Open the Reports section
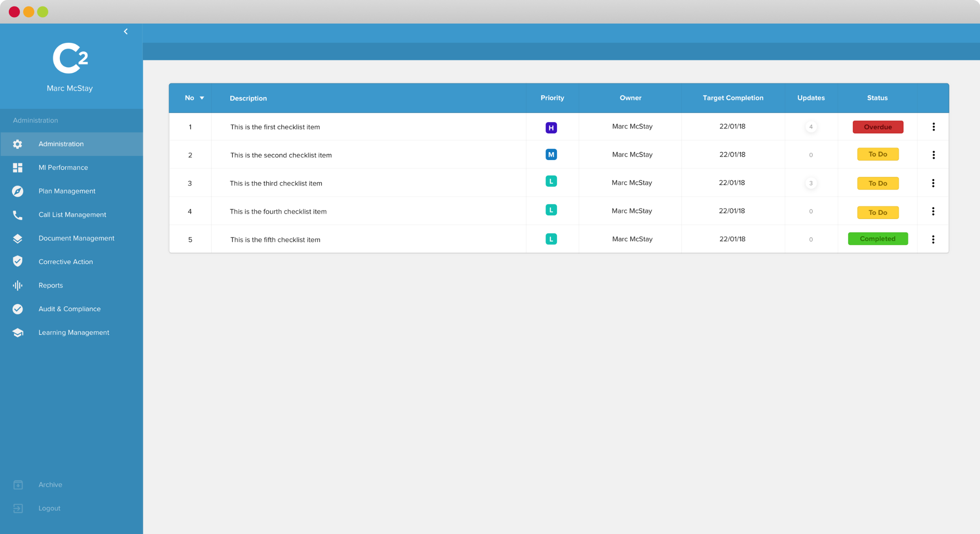 [x=51, y=285]
